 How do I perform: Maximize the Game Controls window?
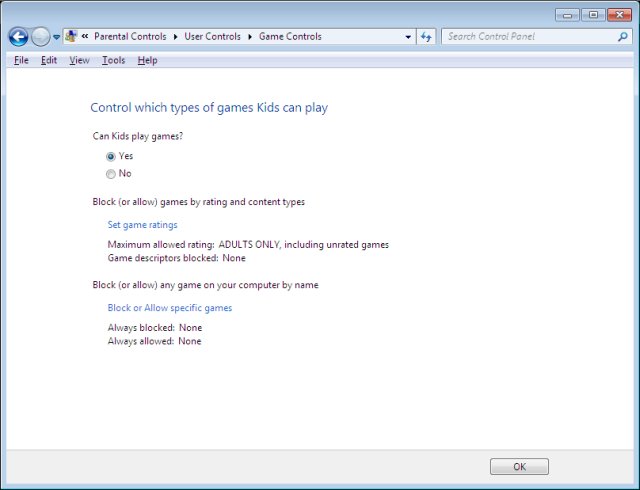pos(593,15)
